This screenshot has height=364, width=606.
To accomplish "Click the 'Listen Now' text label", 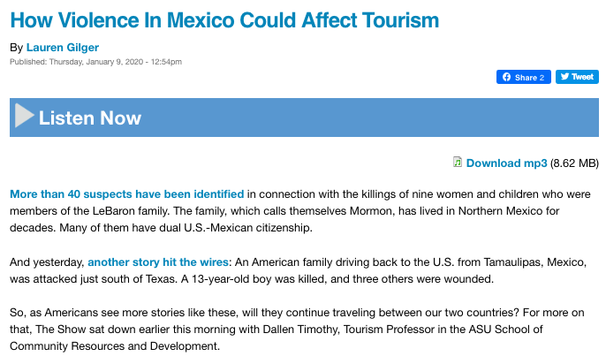I will [x=90, y=118].
